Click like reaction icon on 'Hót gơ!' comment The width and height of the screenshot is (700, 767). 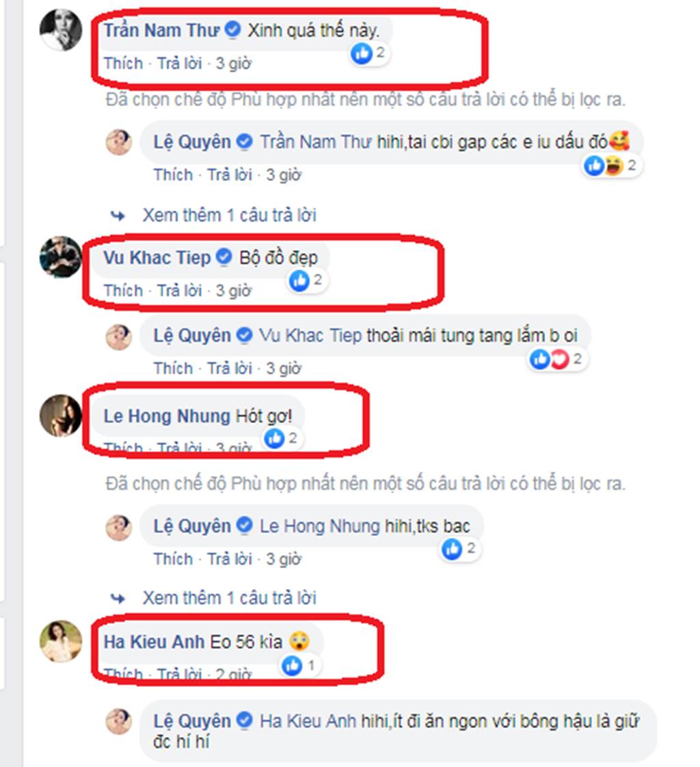pos(274,439)
